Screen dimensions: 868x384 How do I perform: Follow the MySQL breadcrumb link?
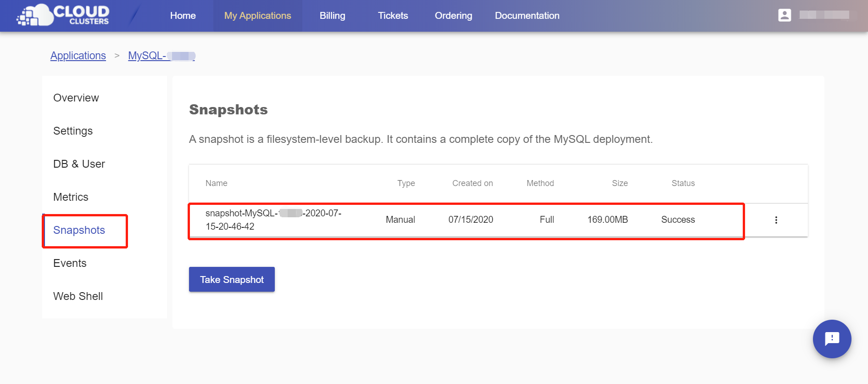coord(161,56)
